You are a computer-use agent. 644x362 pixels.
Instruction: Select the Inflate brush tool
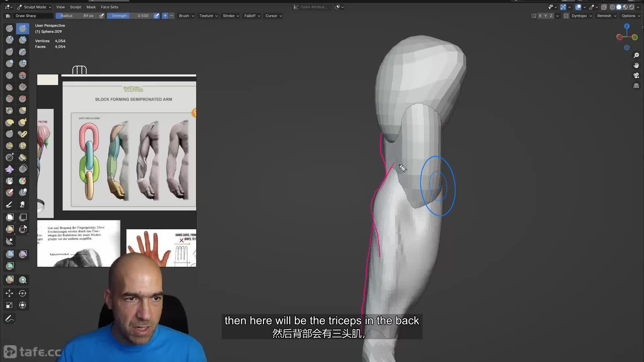point(9,64)
